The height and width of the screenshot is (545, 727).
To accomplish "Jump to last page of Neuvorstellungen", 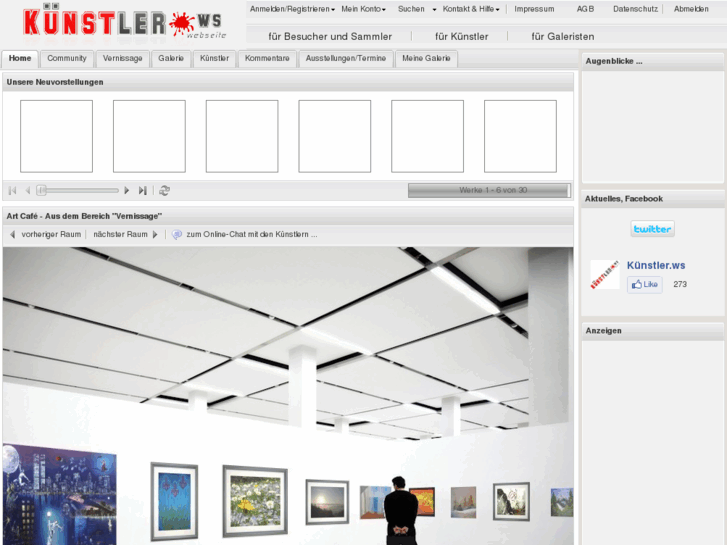I will tap(142, 191).
